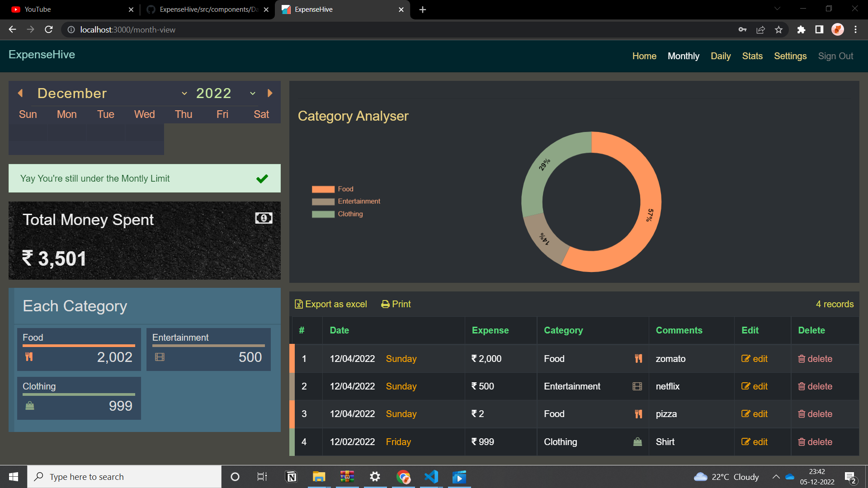Viewport: 868px width, 488px height.
Task: Go to previous month arrow
Action: pos(20,93)
